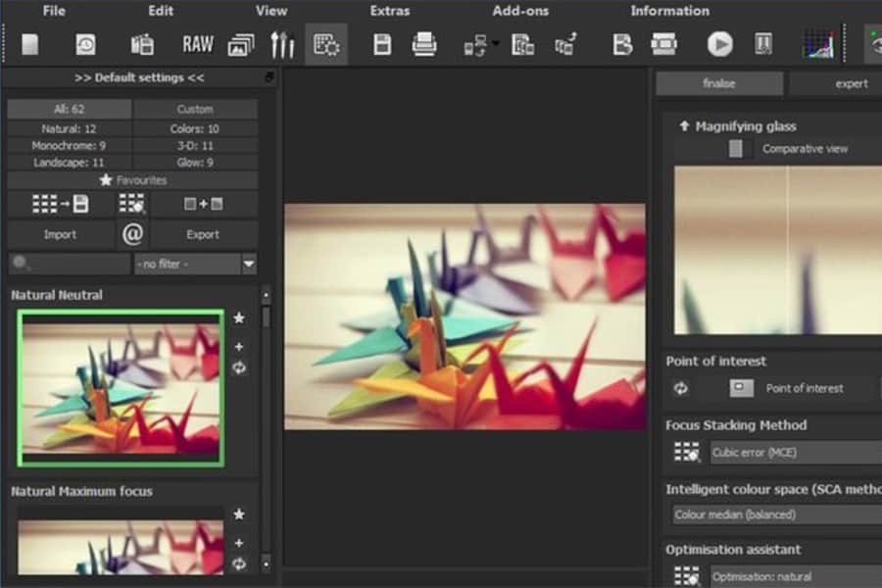Toggle the Point of interest button

tap(741, 388)
